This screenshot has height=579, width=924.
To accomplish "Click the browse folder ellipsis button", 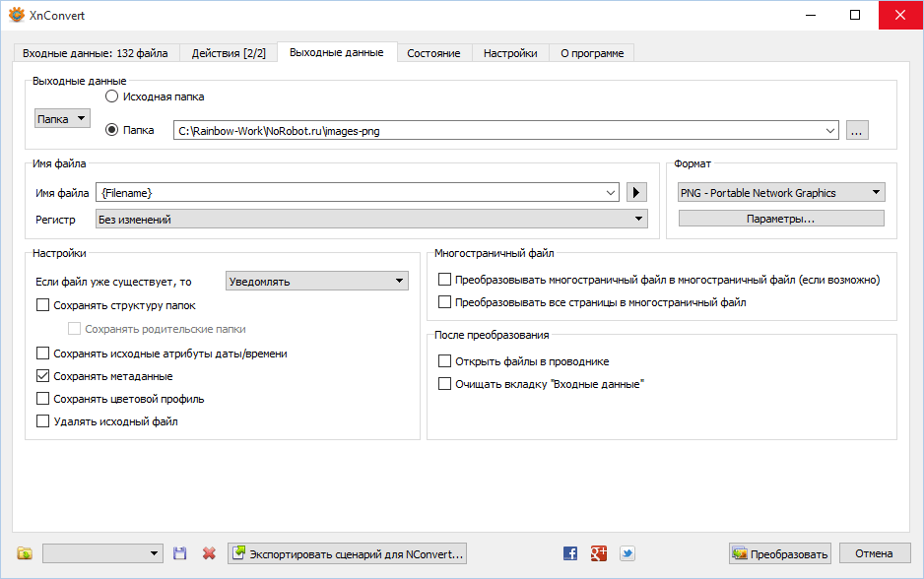I will [x=857, y=130].
